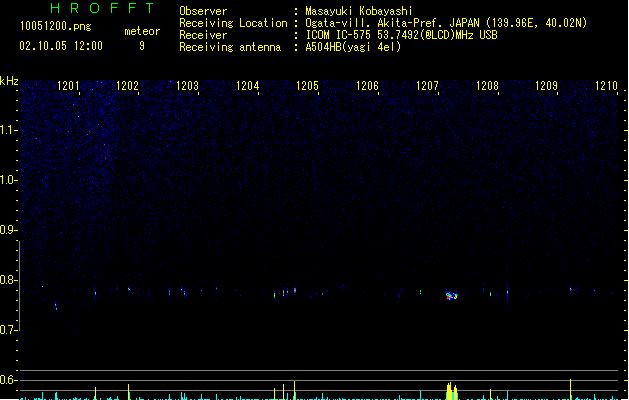Viewport: 629px width, 400px height.
Task: Click the large meteor echo cluster after 1207
Action: coord(452,296)
